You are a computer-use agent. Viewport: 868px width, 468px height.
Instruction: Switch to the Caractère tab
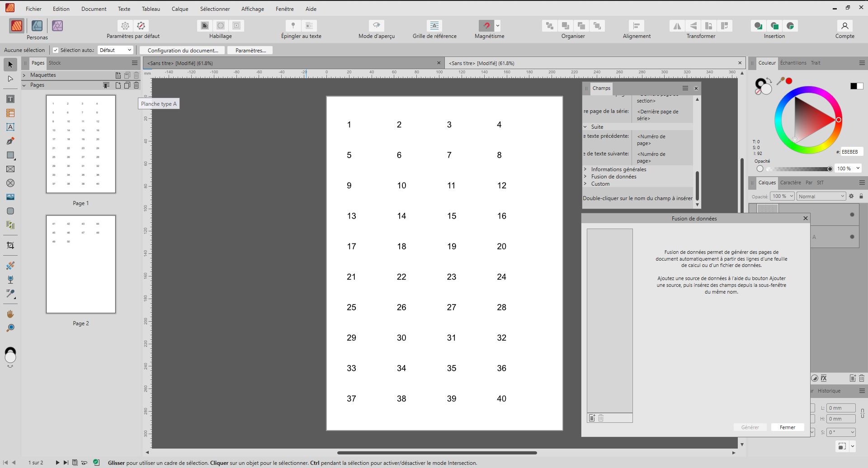(x=790, y=183)
